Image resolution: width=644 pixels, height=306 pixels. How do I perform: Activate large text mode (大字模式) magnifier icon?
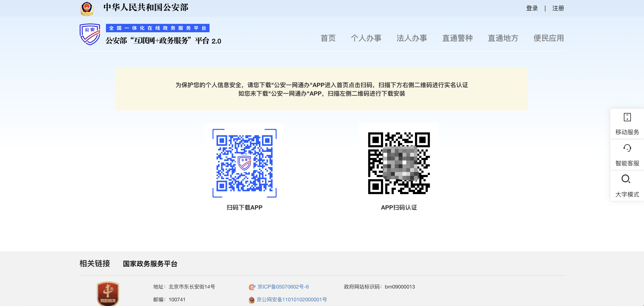(626, 179)
